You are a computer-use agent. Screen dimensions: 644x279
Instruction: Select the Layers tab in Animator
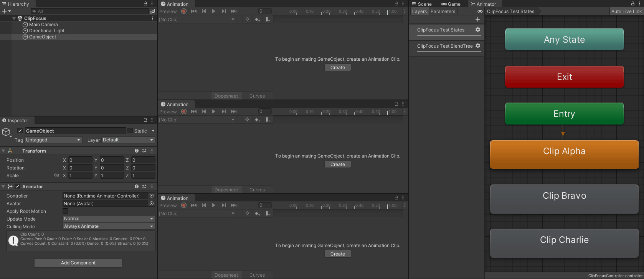click(x=419, y=11)
